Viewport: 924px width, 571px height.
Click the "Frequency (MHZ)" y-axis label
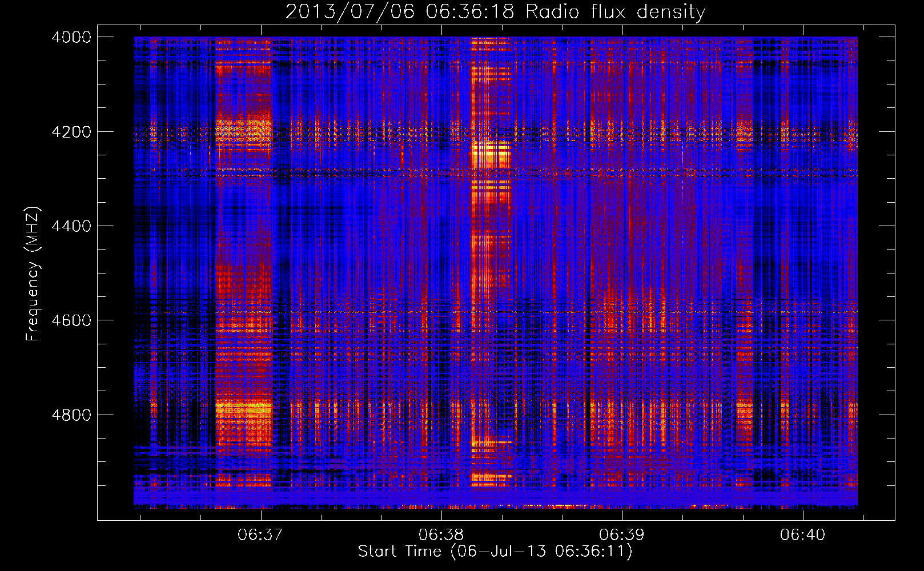coord(33,274)
